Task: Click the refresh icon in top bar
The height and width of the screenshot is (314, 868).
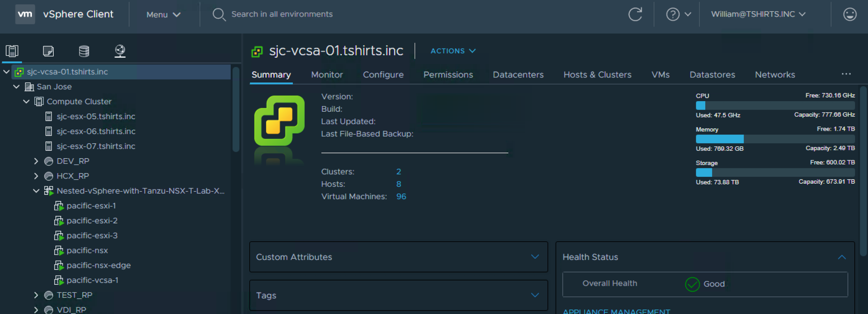Action: pyautogui.click(x=635, y=14)
